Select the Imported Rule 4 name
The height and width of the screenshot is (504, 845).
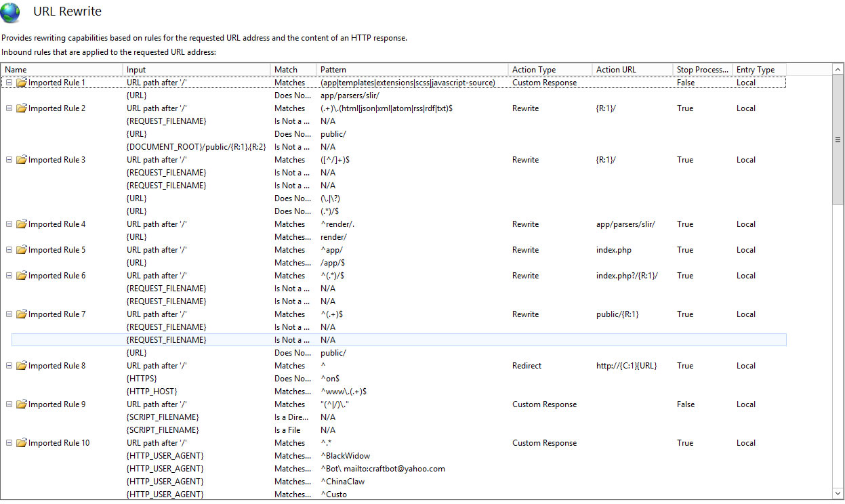tap(57, 224)
